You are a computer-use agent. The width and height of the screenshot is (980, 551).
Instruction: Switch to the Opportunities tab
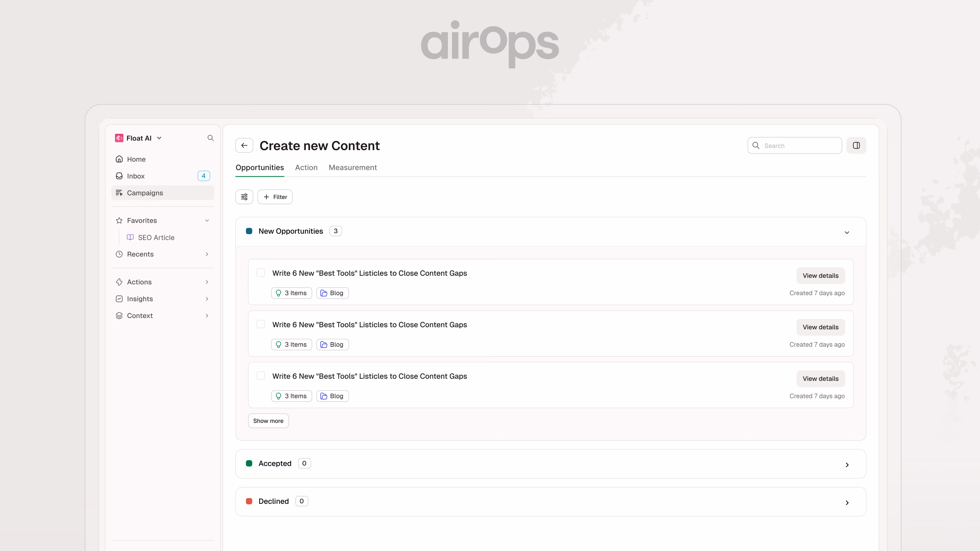click(x=260, y=167)
